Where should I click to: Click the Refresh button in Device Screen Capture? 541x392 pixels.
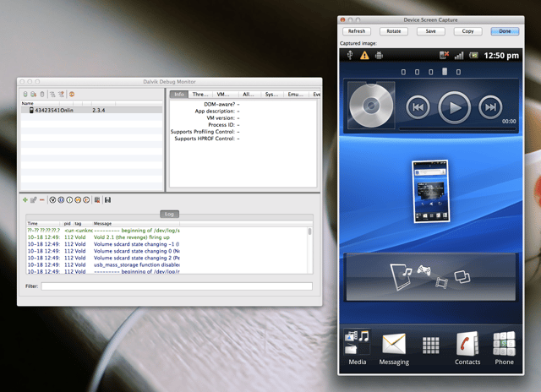click(357, 31)
